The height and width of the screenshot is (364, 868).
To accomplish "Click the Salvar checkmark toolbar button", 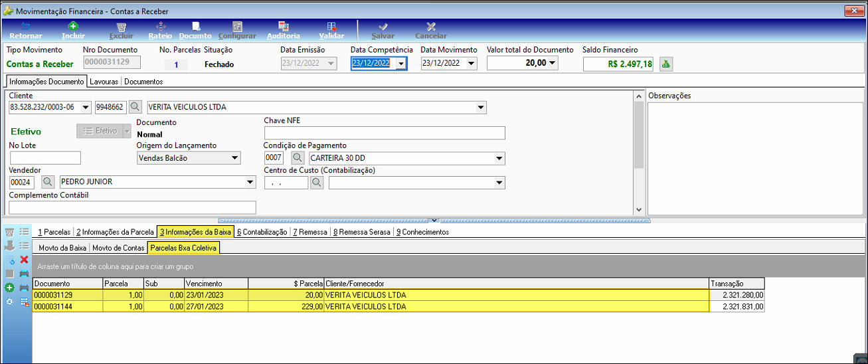I will click(x=383, y=31).
